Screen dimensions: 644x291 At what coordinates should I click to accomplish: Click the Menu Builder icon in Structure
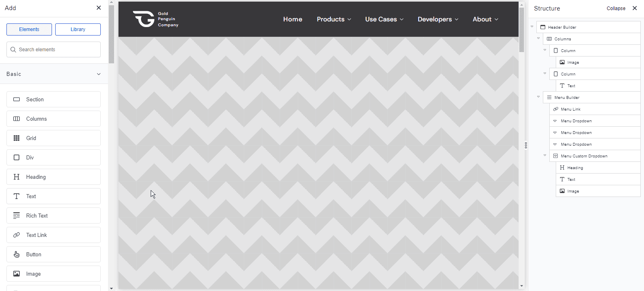(x=549, y=97)
